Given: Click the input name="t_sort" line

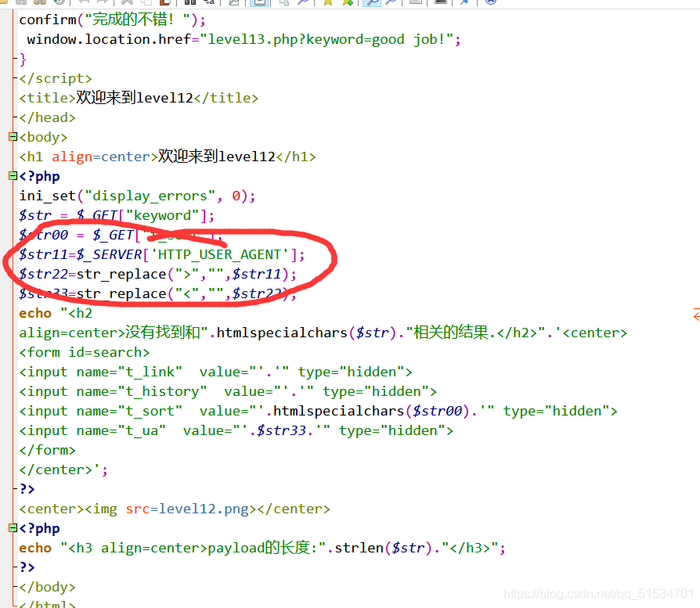Looking at the screenshot, I should (x=319, y=411).
